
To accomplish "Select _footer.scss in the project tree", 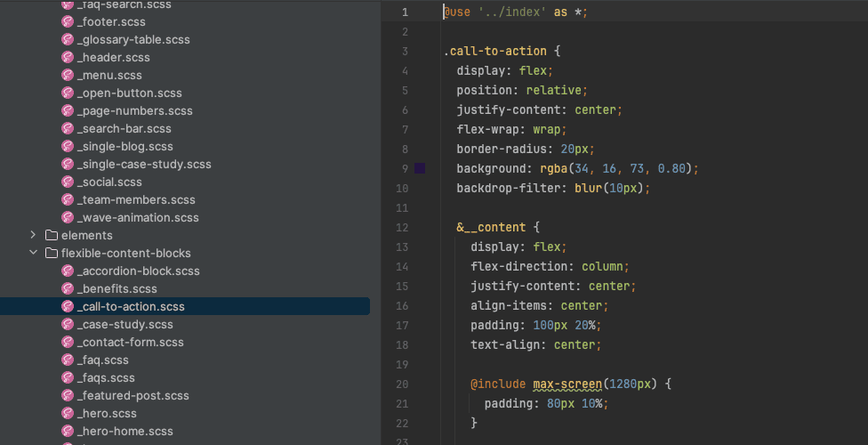I will click(111, 22).
